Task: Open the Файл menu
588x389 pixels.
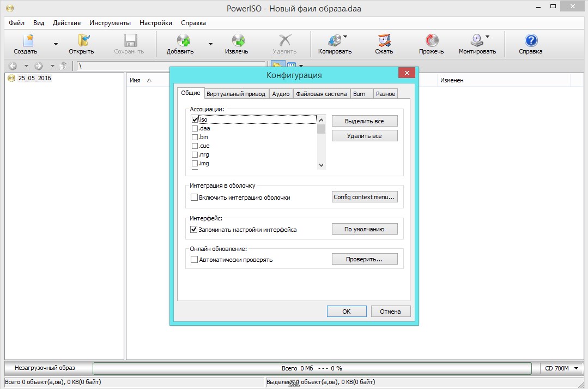Action: [x=16, y=23]
